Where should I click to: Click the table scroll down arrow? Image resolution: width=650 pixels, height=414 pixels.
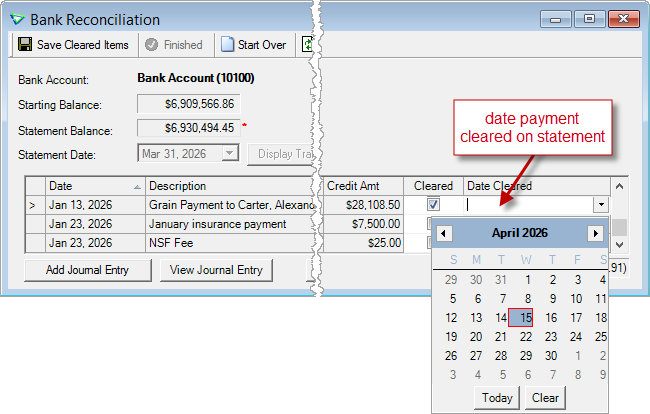pos(619,245)
